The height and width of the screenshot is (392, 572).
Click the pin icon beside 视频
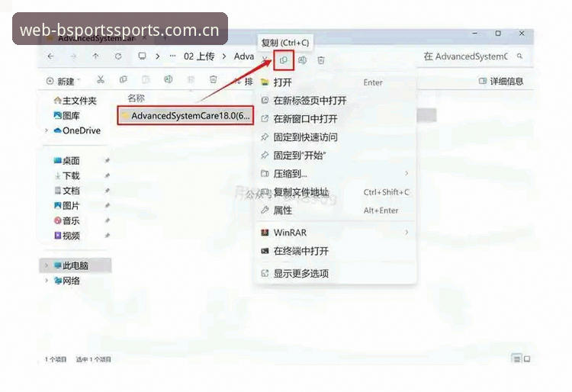pyautogui.click(x=108, y=235)
